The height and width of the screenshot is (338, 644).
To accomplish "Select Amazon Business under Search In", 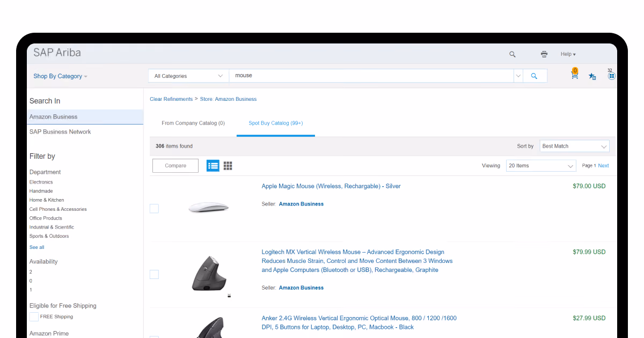I will click(85, 117).
